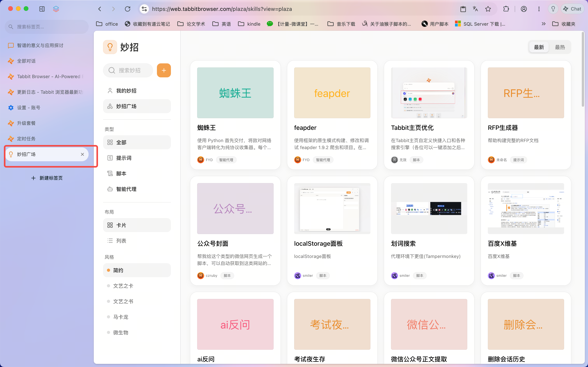Click the clipboard icon in address bar

pyautogui.click(x=463, y=9)
